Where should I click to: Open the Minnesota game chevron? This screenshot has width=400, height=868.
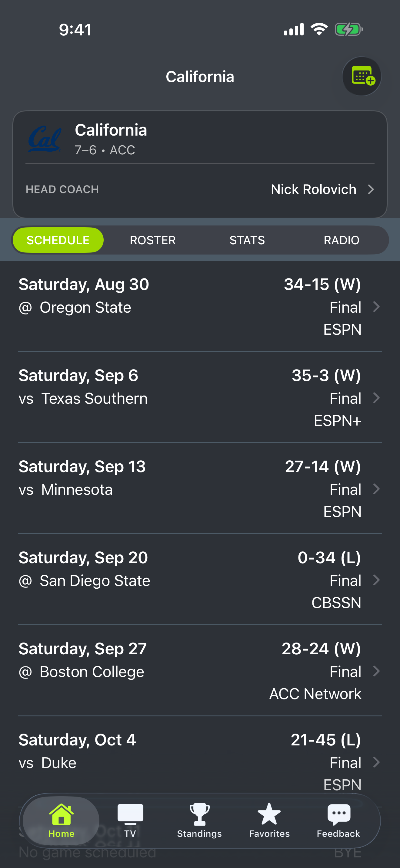coord(376,489)
